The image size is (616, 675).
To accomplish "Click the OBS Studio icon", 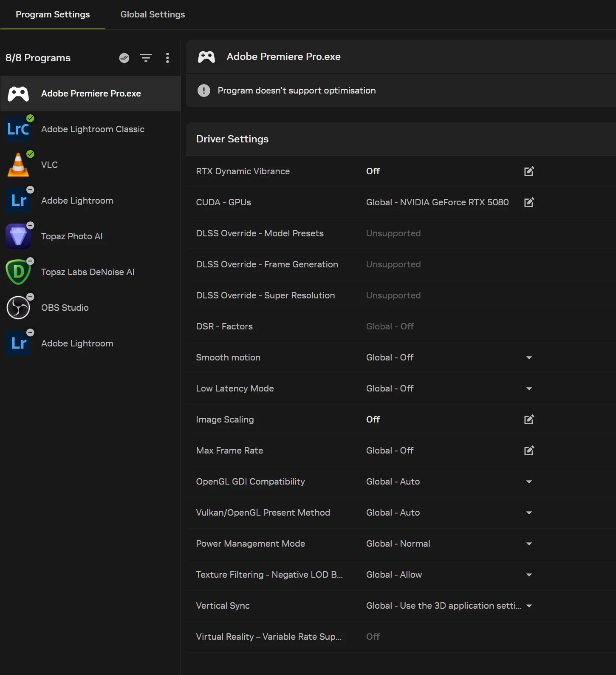I will pyautogui.click(x=18, y=308).
